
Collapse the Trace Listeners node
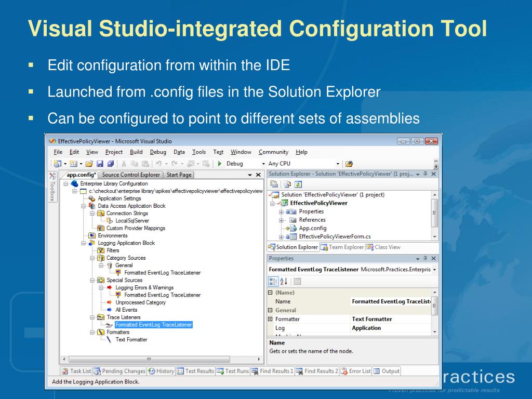[92, 317]
